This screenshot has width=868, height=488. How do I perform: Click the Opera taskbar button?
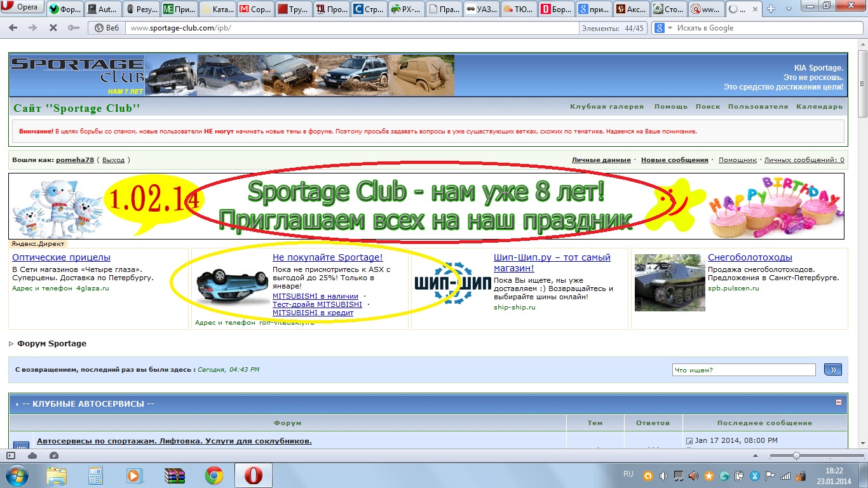pos(254,476)
